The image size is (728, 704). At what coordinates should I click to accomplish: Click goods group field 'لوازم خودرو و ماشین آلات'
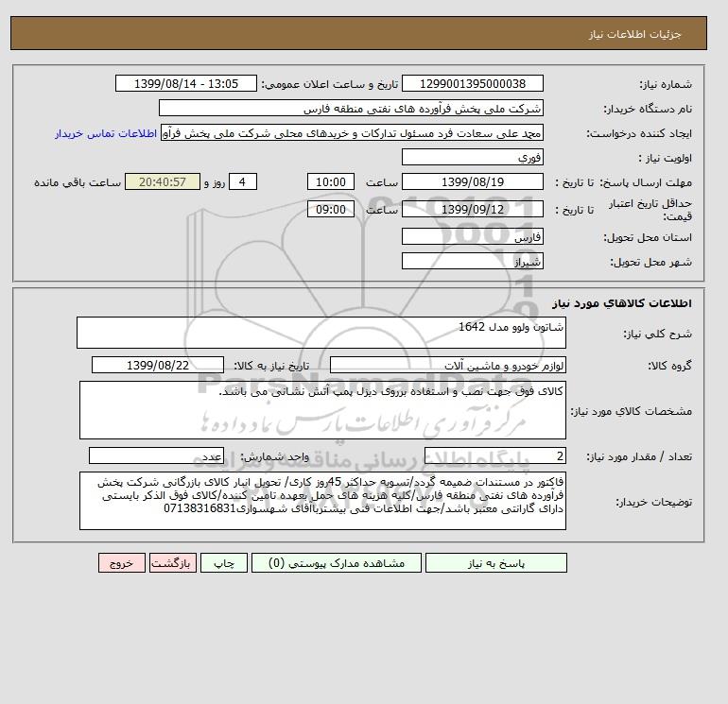(x=447, y=365)
